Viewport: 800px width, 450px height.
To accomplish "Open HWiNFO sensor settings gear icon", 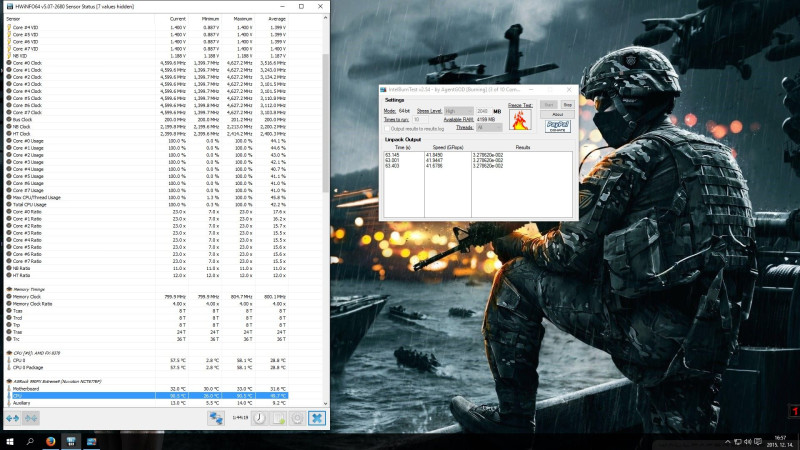I will point(297,418).
